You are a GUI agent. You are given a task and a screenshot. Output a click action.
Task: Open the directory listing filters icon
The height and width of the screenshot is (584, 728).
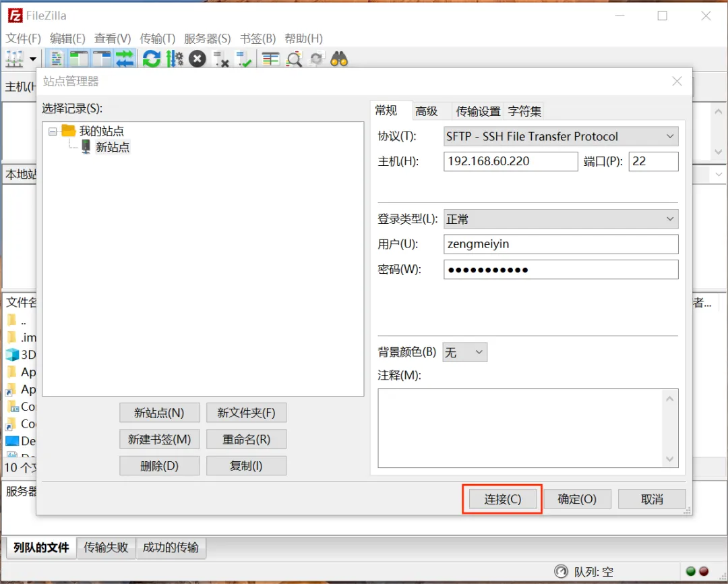270,59
